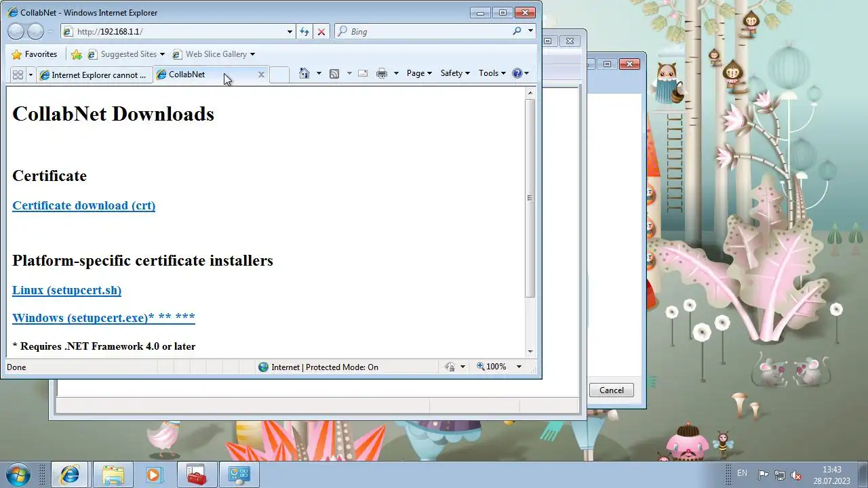Click the Home page icon
Image resolution: width=868 pixels, height=488 pixels.
[304, 73]
